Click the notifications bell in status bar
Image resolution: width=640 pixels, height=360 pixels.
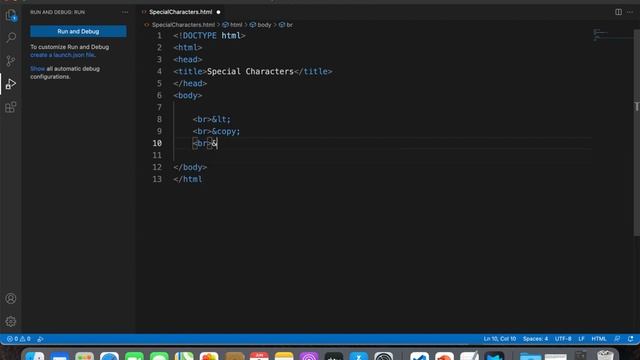click(x=631, y=339)
